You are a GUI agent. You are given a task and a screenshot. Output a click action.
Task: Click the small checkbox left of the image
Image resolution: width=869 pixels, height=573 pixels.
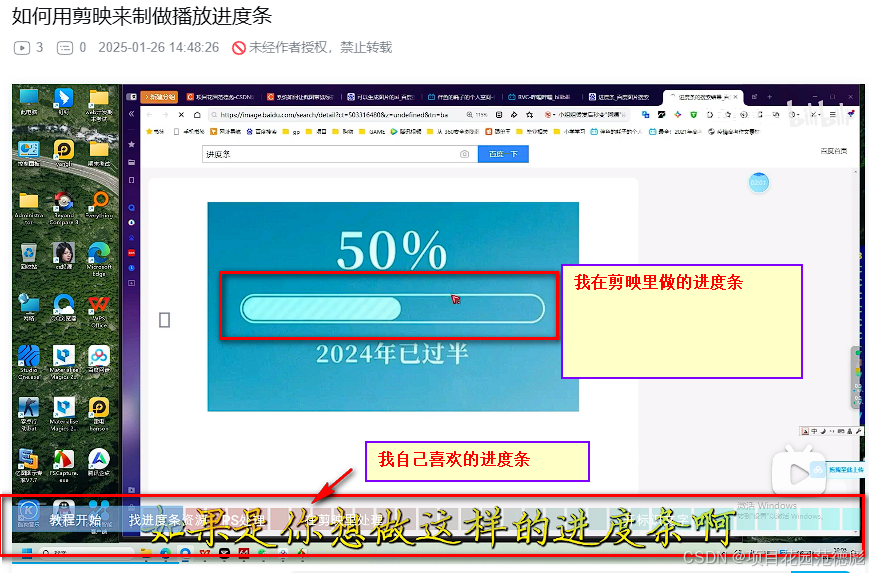(165, 320)
